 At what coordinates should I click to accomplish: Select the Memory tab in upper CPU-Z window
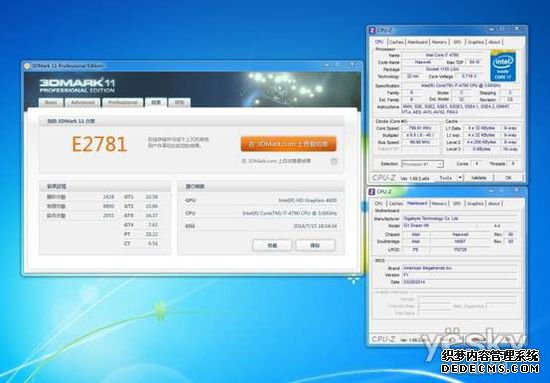(439, 42)
